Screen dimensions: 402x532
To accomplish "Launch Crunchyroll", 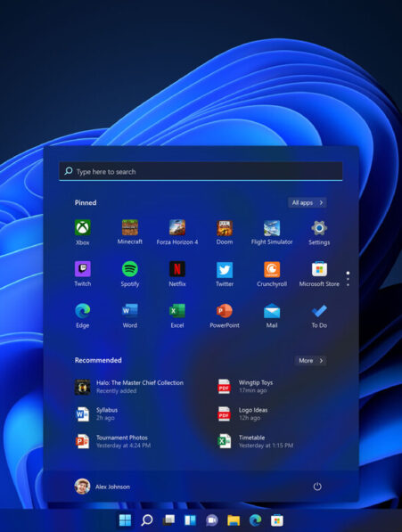I will click(272, 274).
